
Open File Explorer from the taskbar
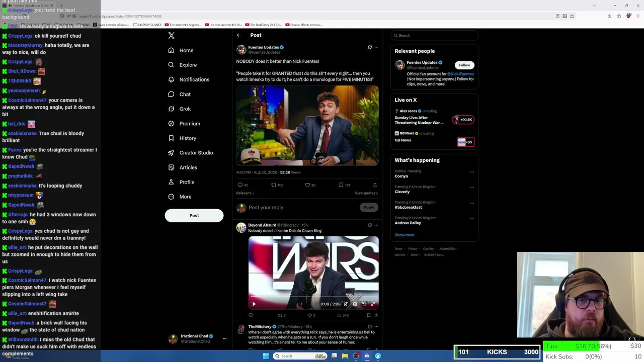[x=345, y=356]
